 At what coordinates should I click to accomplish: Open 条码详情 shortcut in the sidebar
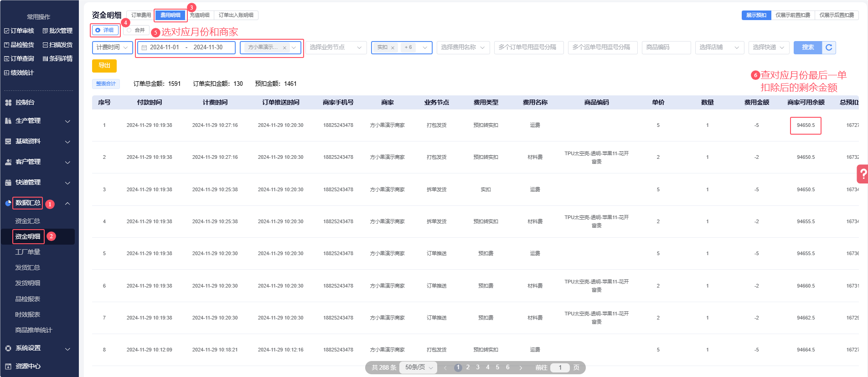[57, 58]
